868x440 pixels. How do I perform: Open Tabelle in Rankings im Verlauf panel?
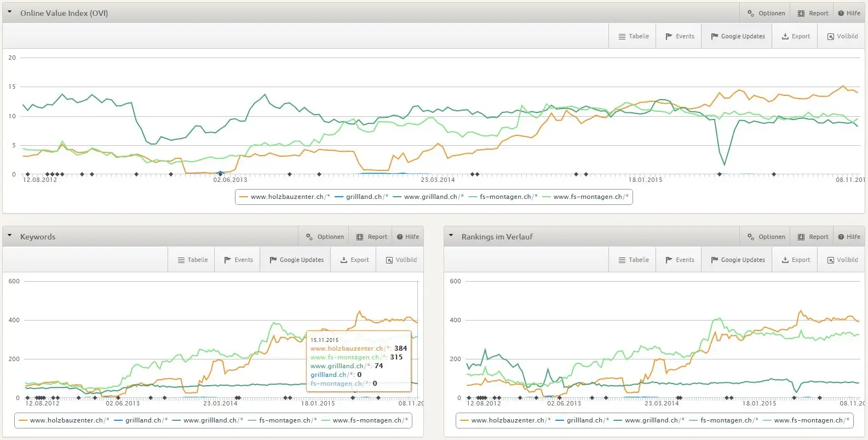pyautogui.click(x=634, y=260)
